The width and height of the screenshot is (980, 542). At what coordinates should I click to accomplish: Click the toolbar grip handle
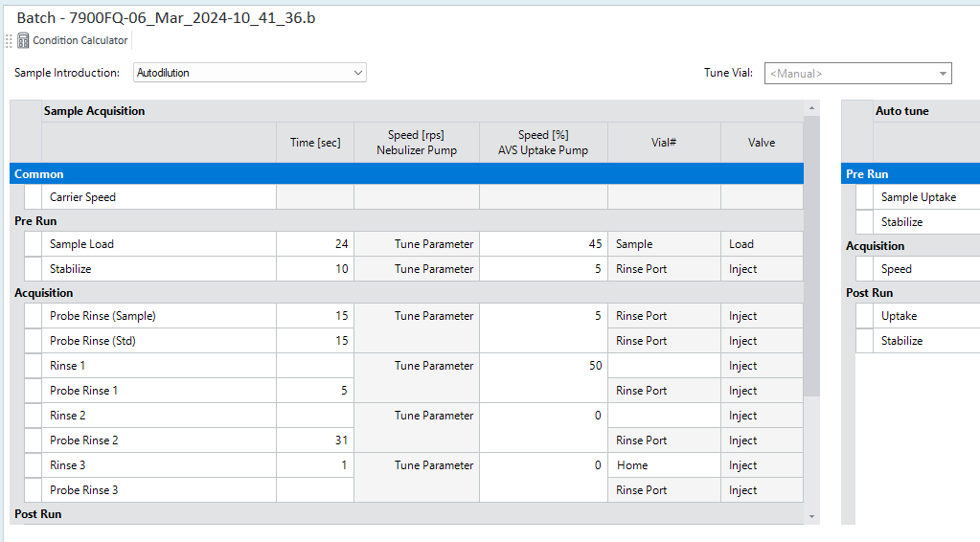click(8, 41)
